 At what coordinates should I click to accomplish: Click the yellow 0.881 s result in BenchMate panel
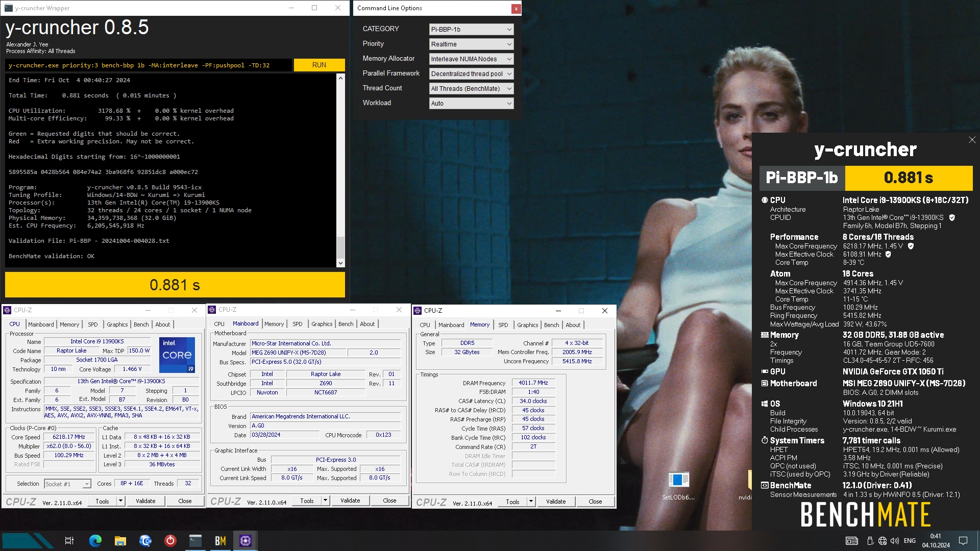[x=909, y=178]
